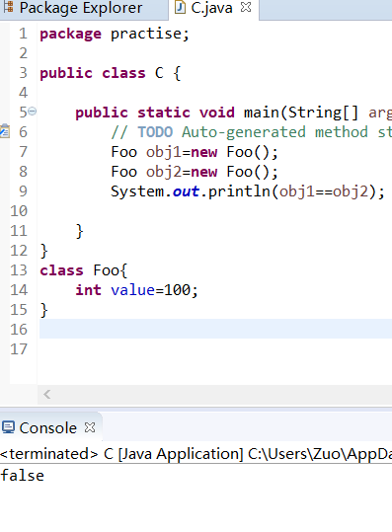Switch to the Package Explorer tab
Screen dimensions: 392x532
click(x=81, y=8)
